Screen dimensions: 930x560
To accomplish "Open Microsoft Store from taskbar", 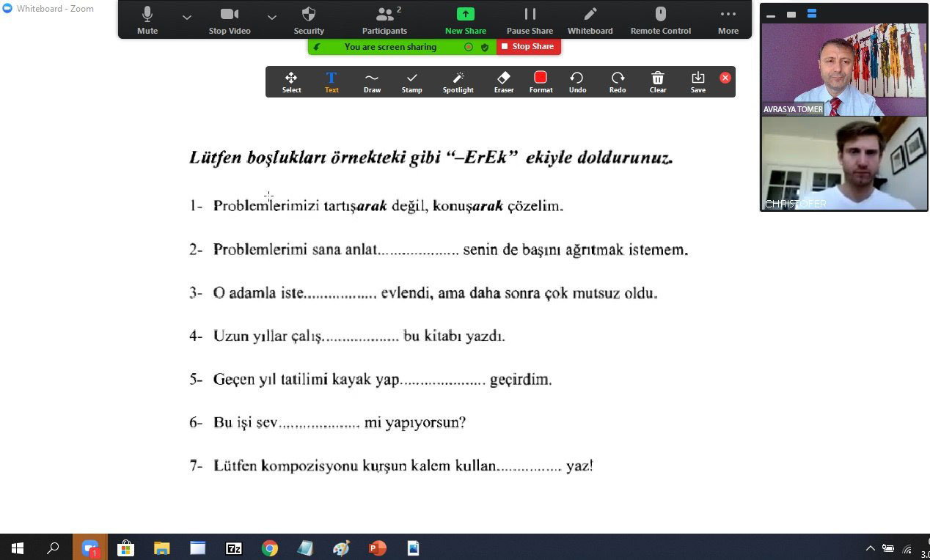I will pos(126,548).
